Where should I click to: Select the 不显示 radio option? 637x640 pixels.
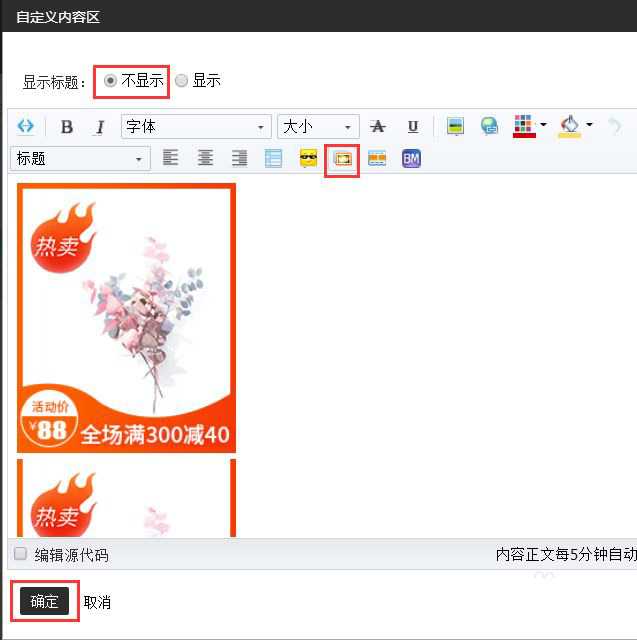pyautogui.click(x=110, y=81)
